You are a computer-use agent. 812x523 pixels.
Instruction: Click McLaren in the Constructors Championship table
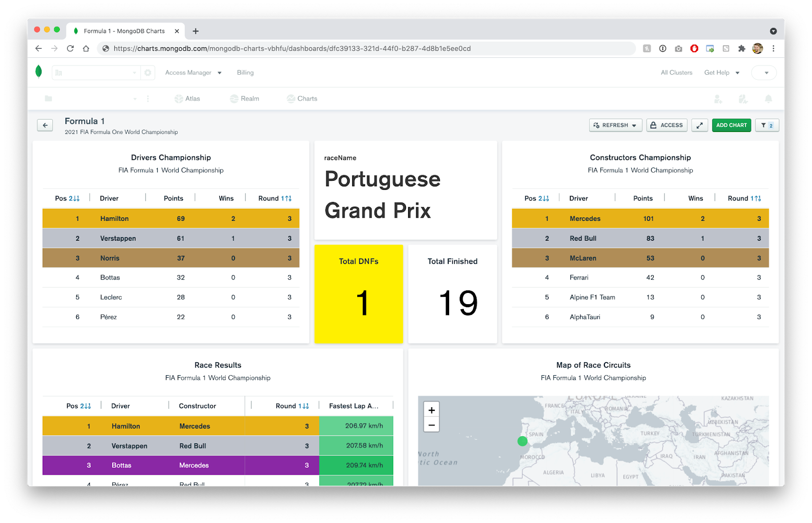[583, 258]
